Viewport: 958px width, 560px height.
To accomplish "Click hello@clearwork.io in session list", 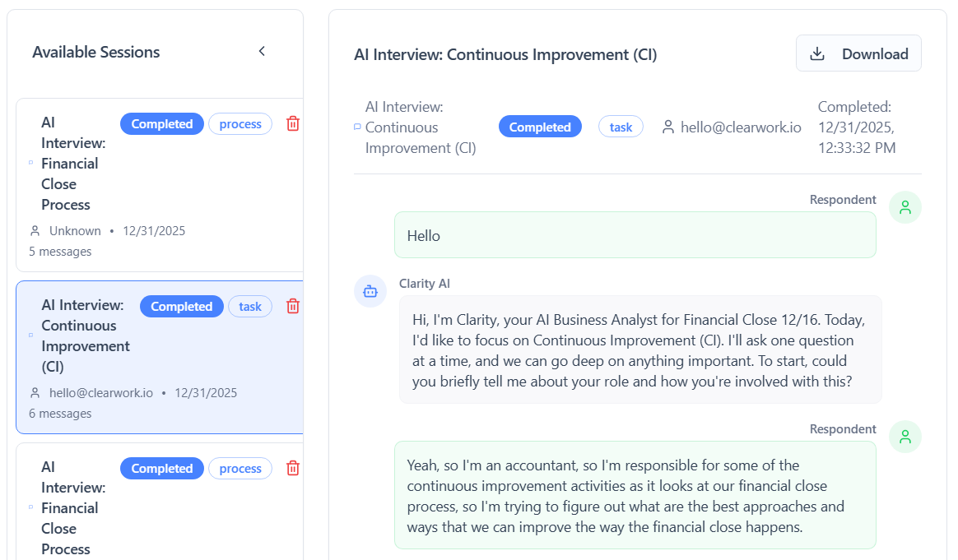I will [100, 393].
